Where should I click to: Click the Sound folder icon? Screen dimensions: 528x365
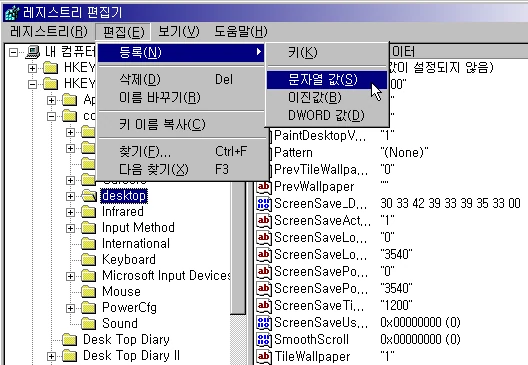(x=89, y=324)
